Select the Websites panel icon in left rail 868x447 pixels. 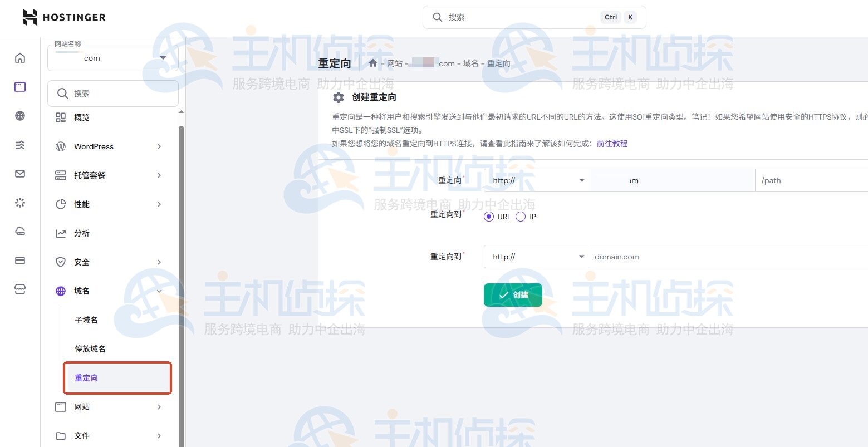(x=19, y=86)
